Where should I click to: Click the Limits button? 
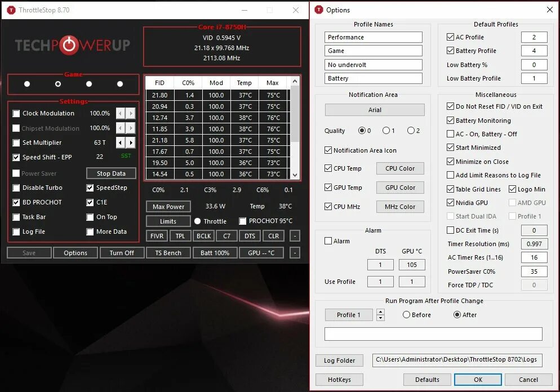pyautogui.click(x=168, y=221)
